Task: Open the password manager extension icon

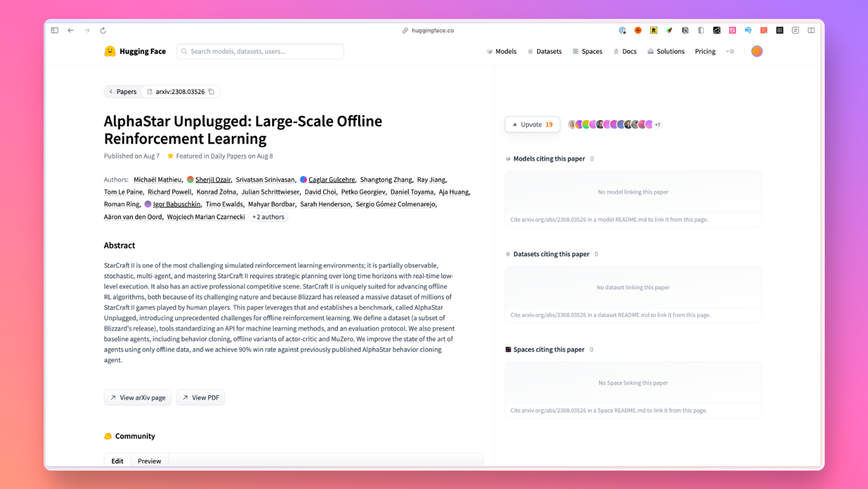Action: pyautogui.click(x=622, y=30)
